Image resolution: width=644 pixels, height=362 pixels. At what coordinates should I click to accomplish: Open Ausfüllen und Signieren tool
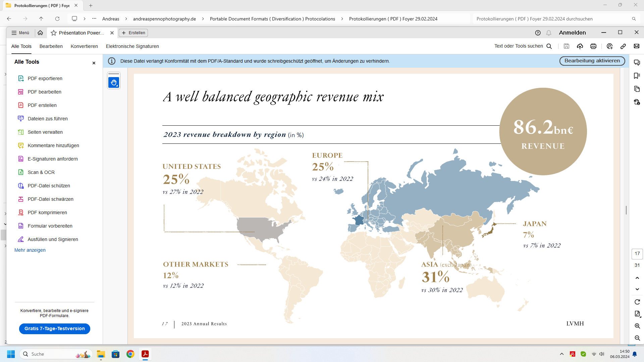tap(53, 239)
